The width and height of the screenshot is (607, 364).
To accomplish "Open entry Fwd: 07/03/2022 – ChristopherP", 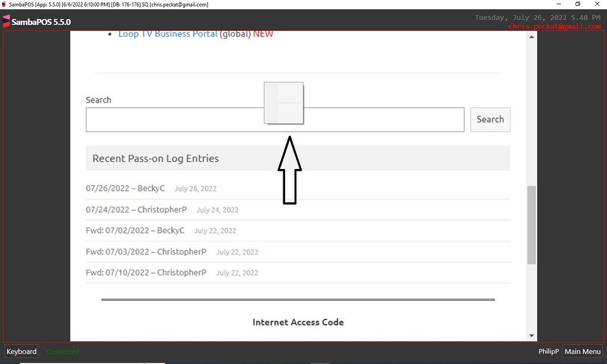I will [146, 251].
